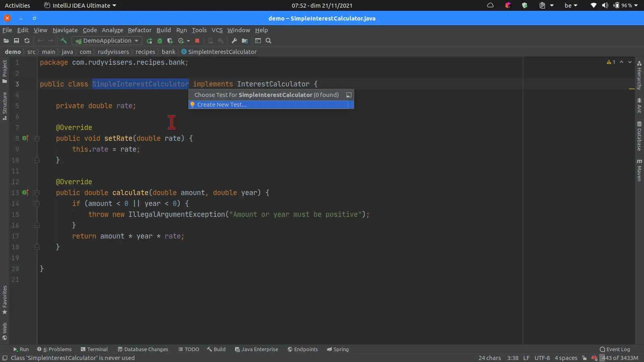Click the Build Project hammer icon
The height and width of the screenshot is (362, 644).
coord(64,41)
